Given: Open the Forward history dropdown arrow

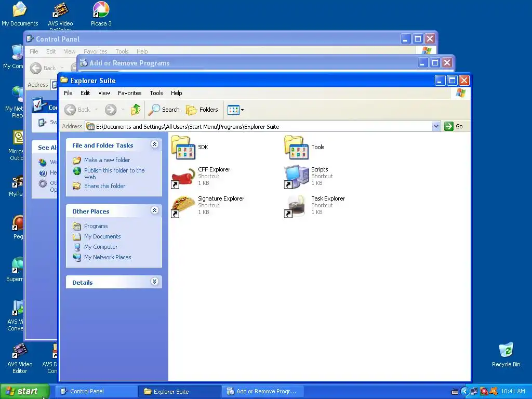Looking at the screenshot, I should pyautogui.click(x=123, y=110).
